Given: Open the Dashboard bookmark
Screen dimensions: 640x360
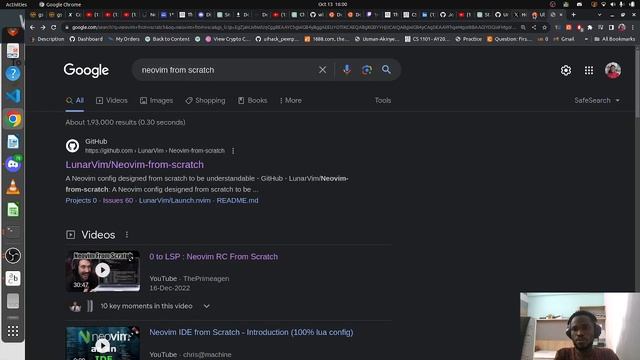Looking at the screenshot, I should (x=86, y=39).
